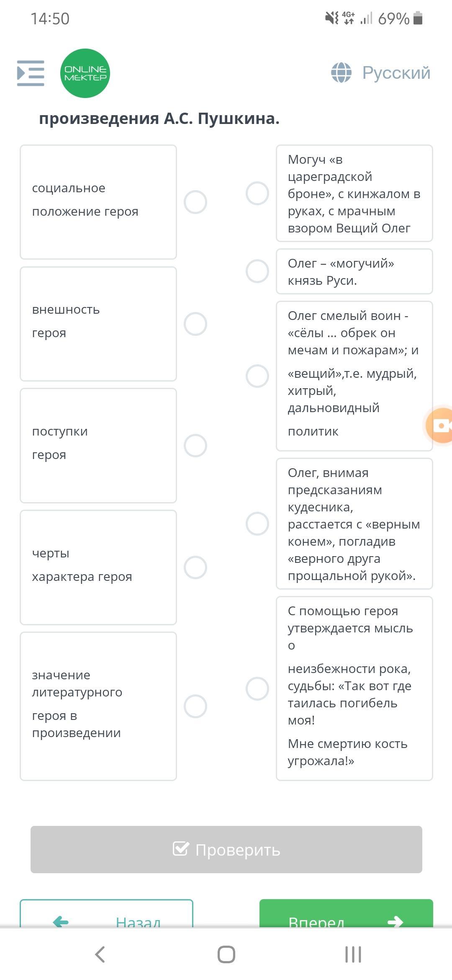This screenshot has width=452, height=980.
Task: Select radio next to 'внешность героя'
Action: click(x=195, y=324)
